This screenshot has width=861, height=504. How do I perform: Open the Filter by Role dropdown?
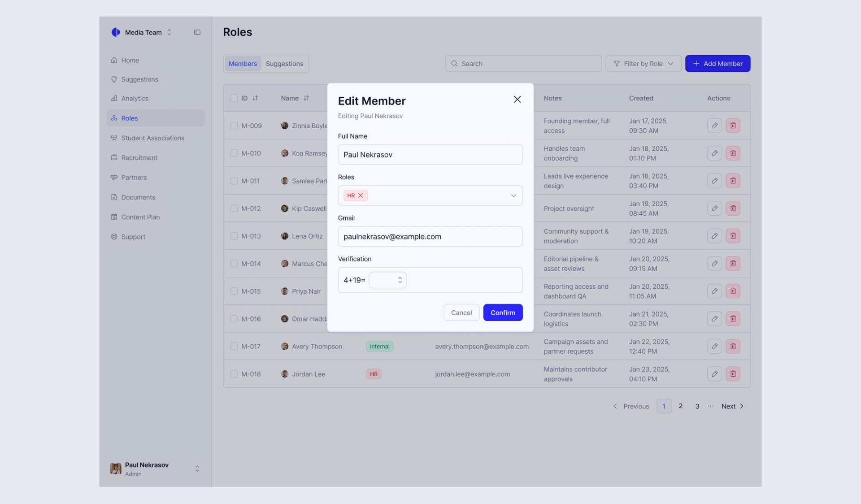pyautogui.click(x=643, y=64)
